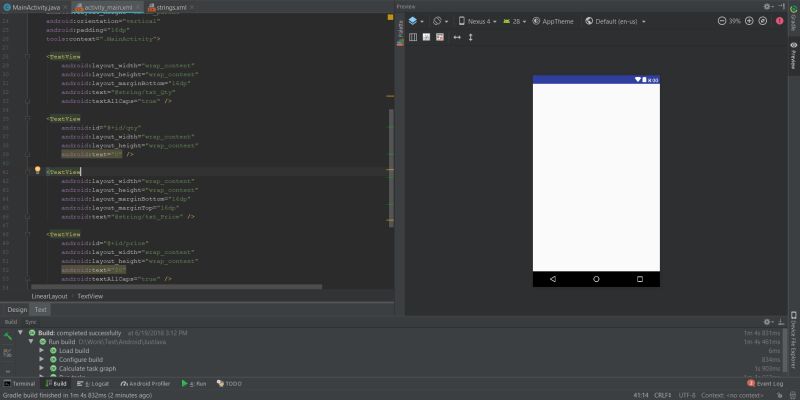Click CRLF line separator in status bar

(x=663, y=395)
